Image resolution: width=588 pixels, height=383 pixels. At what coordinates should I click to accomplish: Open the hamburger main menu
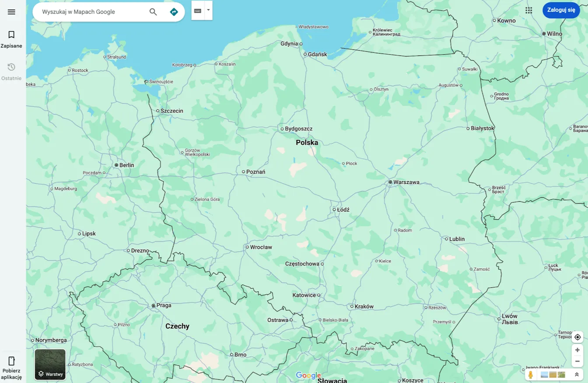pos(11,12)
